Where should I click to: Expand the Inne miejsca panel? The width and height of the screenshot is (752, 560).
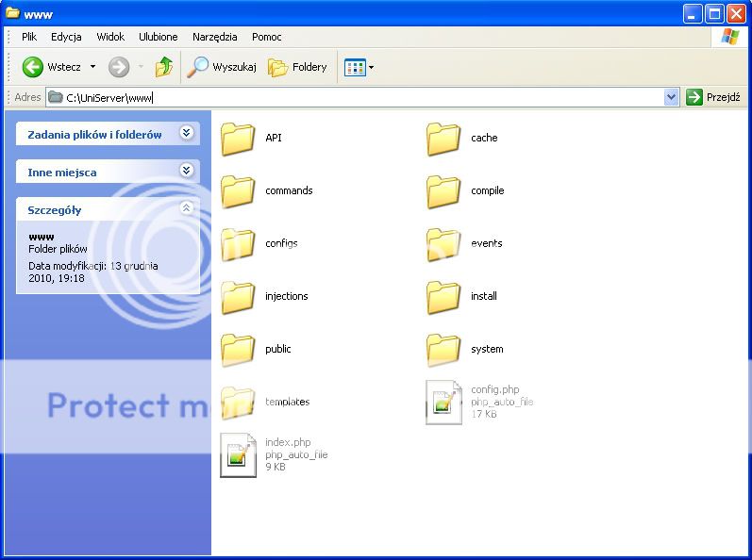pyautogui.click(x=186, y=172)
